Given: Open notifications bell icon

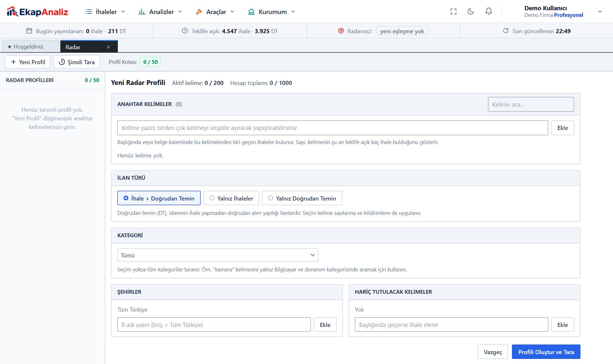Looking at the screenshot, I should coord(488,11).
